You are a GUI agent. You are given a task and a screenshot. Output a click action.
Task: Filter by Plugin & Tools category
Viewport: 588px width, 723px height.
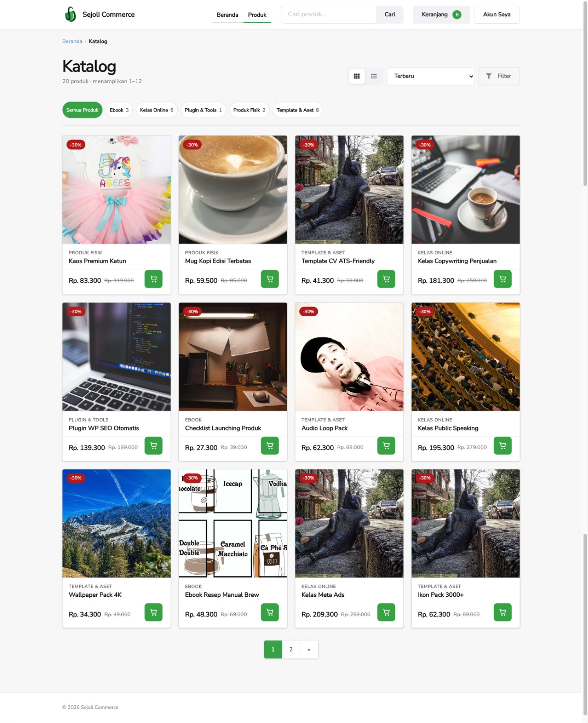(203, 110)
